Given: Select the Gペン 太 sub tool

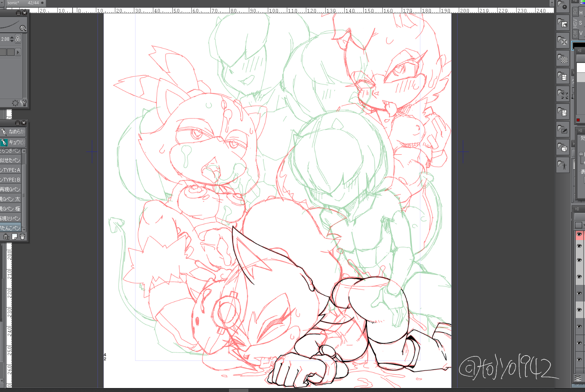Looking at the screenshot, I should point(11,199).
